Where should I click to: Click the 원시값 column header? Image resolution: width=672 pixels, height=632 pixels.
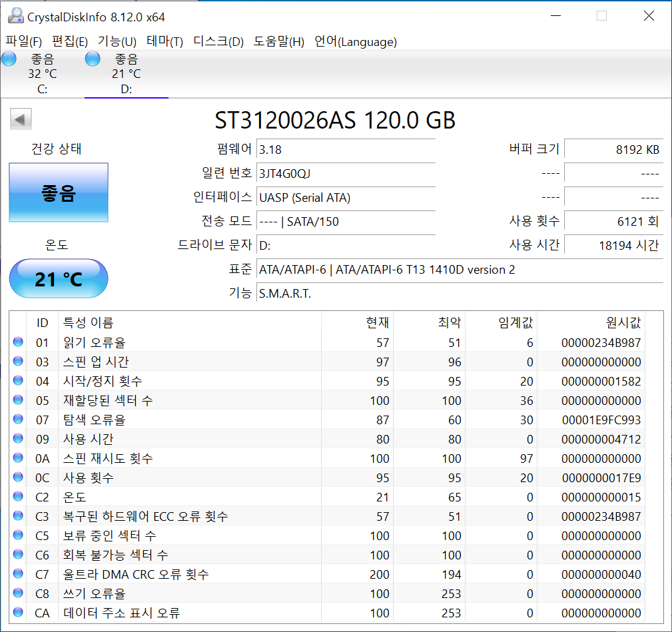click(x=591, y=322)
